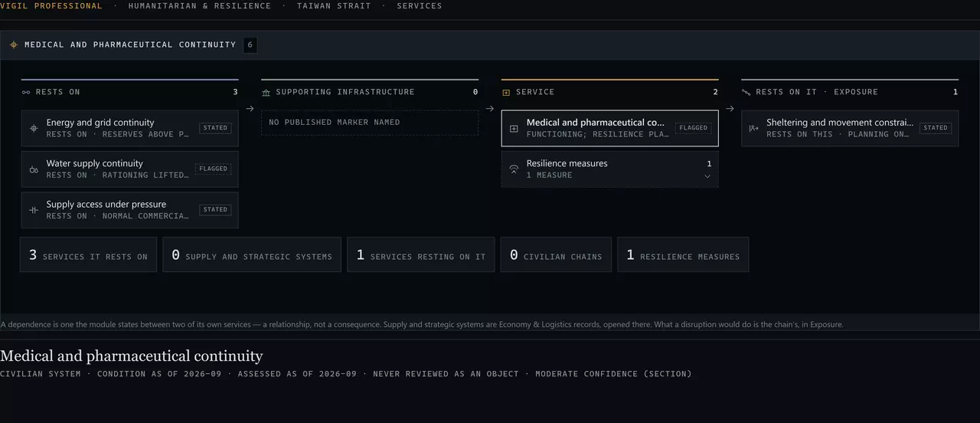Click the STATED badge on Energy and grid

215,128
